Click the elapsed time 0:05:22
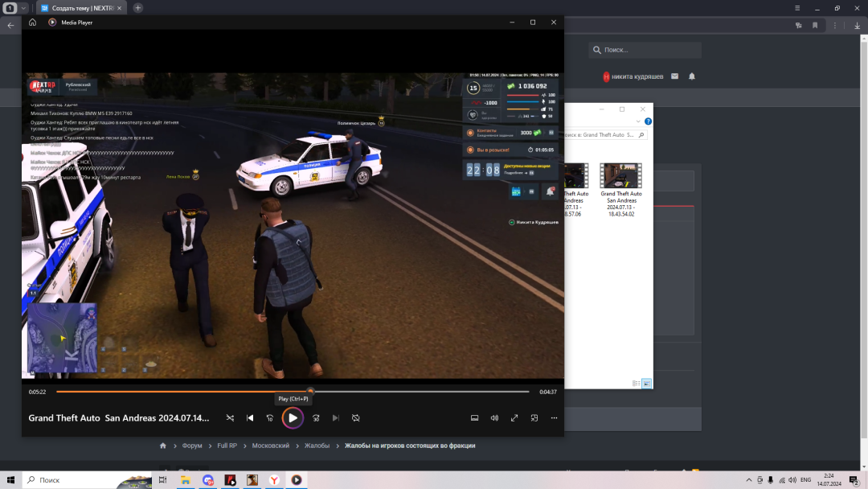Screen dimensions: 868x489 38,392
